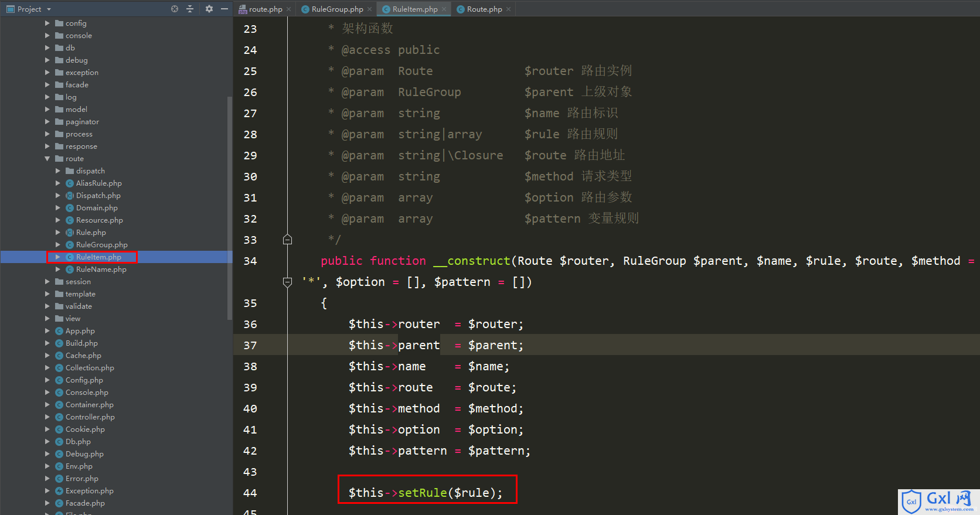
Task: Click the Controller.php class icon
Action: [x=59, y=417]
